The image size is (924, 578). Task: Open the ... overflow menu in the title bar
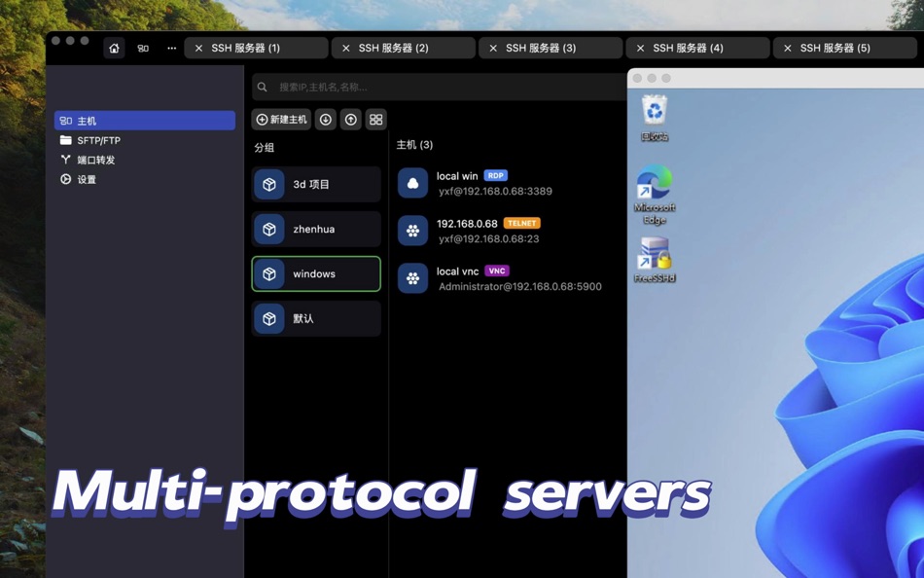pos(171,47)
